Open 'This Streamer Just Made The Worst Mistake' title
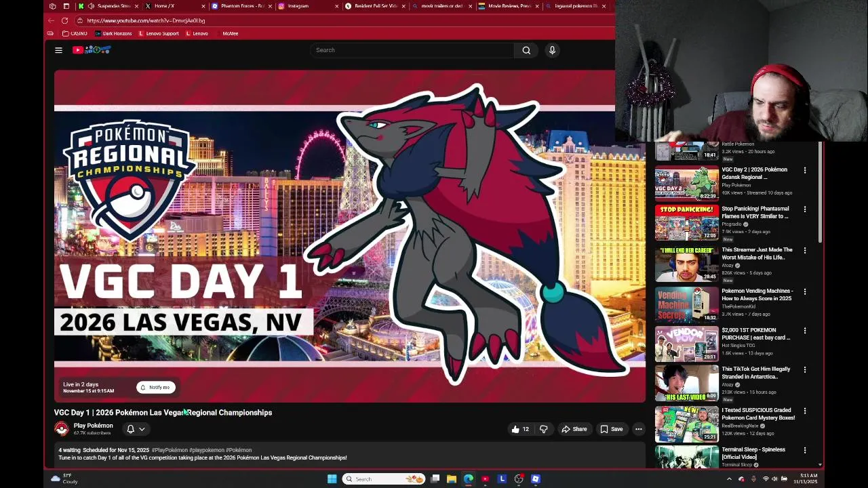This screenshot has height=488, width=868. coord(757,253)
